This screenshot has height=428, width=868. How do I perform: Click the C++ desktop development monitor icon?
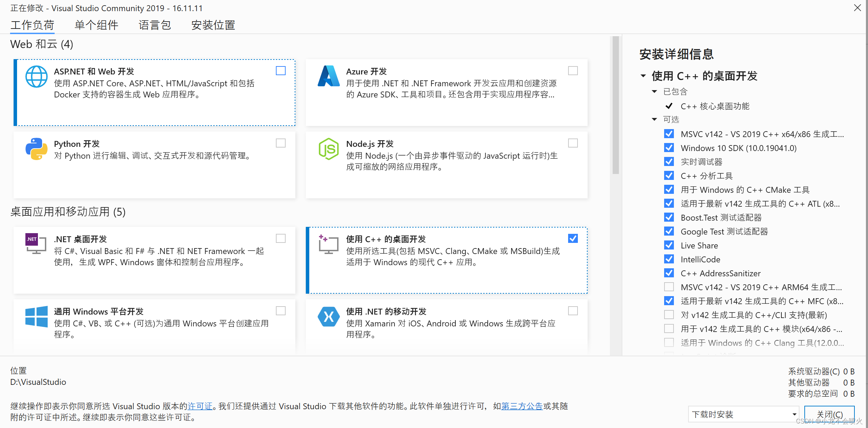click(x=328, y=244)
